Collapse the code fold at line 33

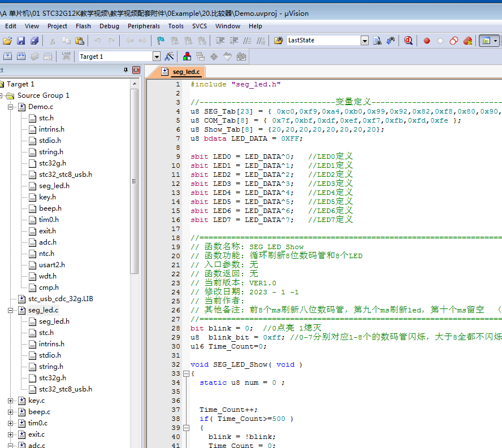(x=186, y=373)
